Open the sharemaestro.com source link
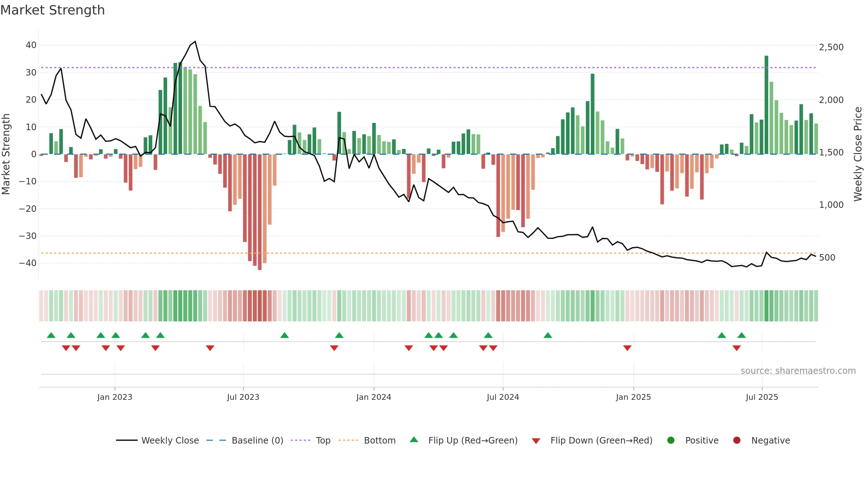Image resolution: width=868 pixels, height=488 pixels. pos(798,371)
